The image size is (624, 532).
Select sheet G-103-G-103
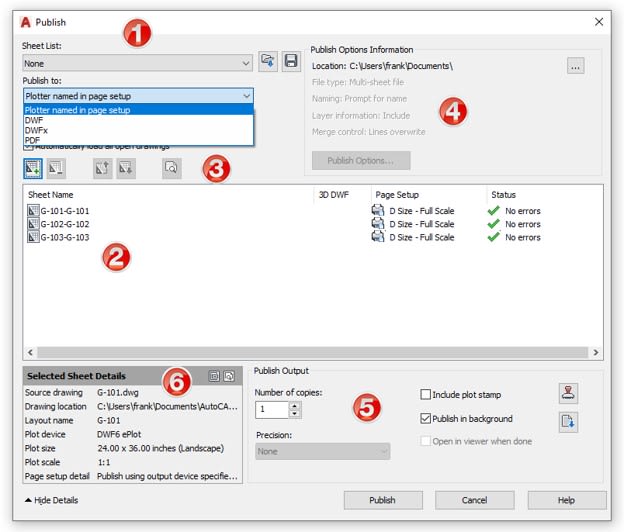(x=65, y=237)
